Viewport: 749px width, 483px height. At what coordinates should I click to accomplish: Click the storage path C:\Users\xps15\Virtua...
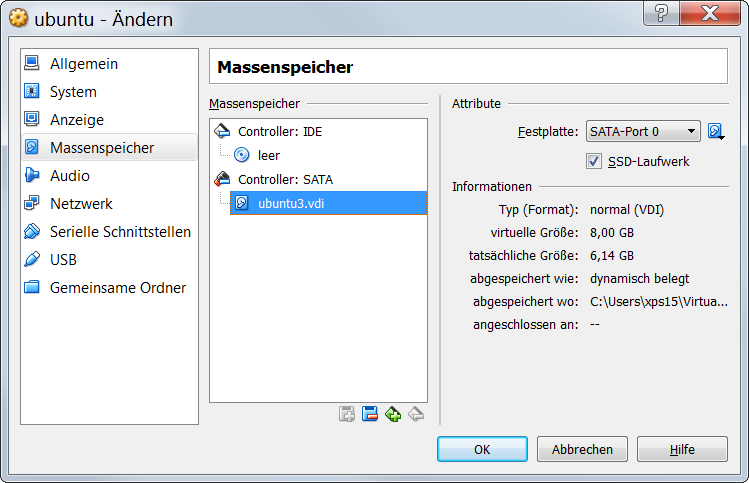point(659,301)
